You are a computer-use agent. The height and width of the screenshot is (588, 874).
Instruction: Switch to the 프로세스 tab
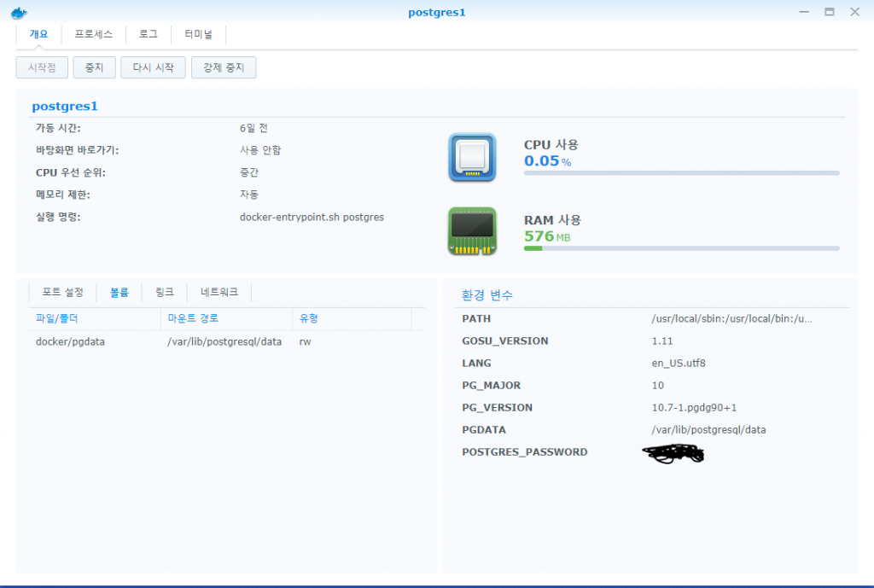click(x=94, y=34)
